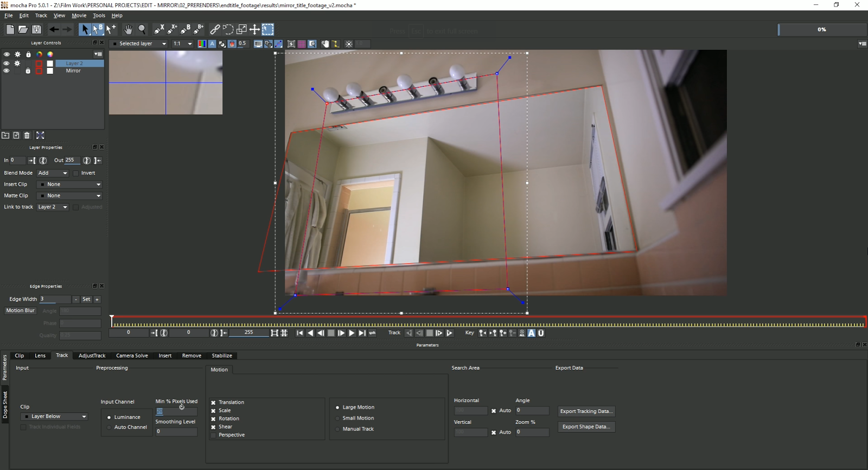Click the brightness sun icon in view toolbar

[x=349, y=44]
